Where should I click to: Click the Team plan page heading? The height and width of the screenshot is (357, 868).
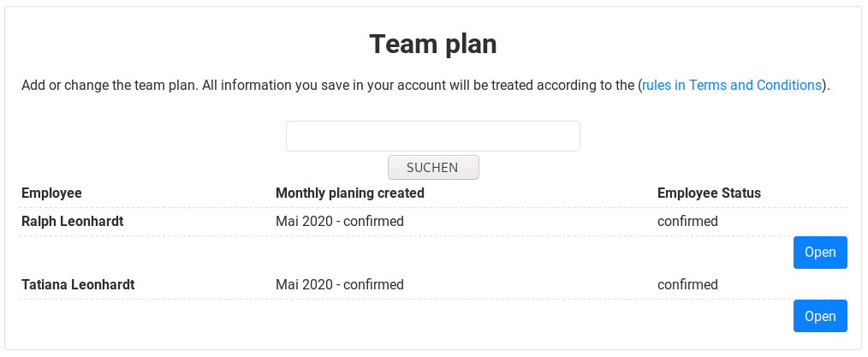432,45
